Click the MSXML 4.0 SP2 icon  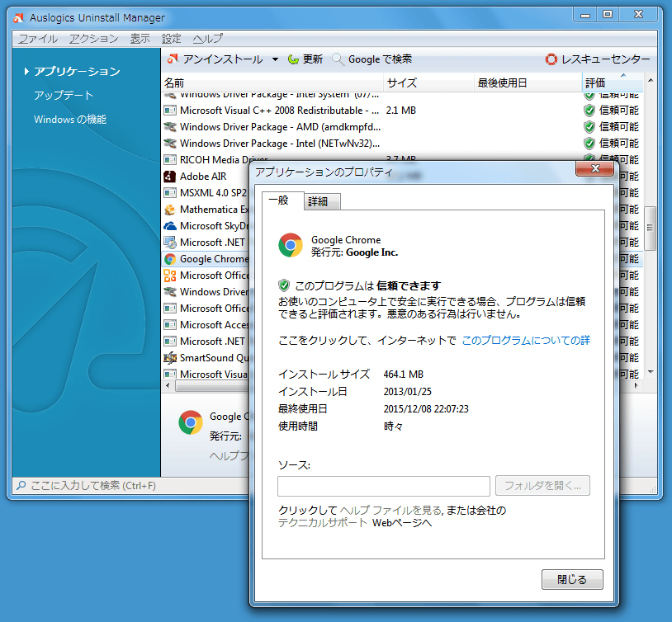(x=170, y=193)
